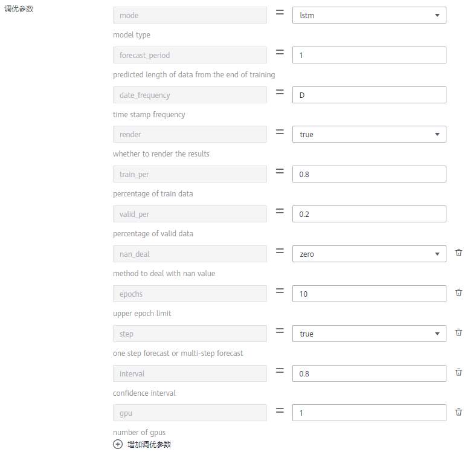Click the forecast_period value field
Image resolution: width=476 pixels, height=452 pixels.
coord(368,55)
